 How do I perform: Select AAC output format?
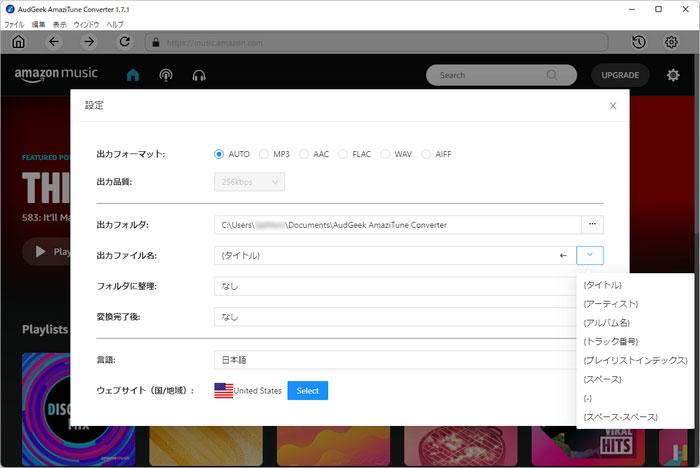click(304, 154)
